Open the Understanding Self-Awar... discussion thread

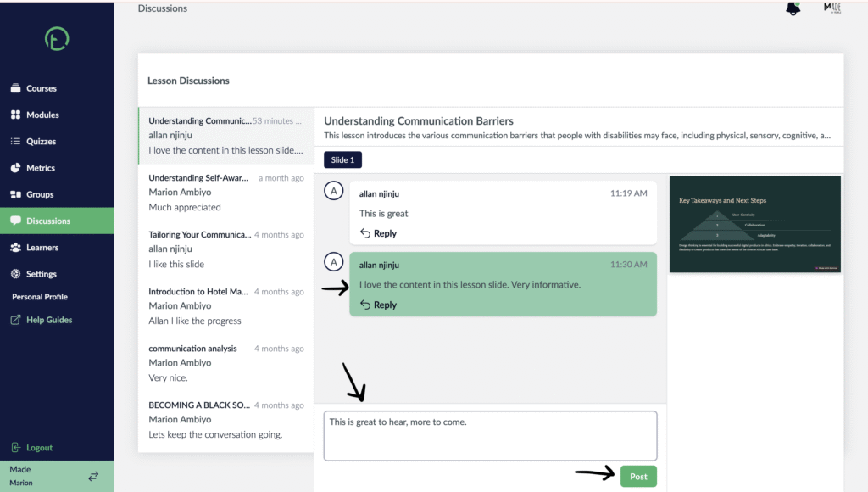(x=225, y=193)
